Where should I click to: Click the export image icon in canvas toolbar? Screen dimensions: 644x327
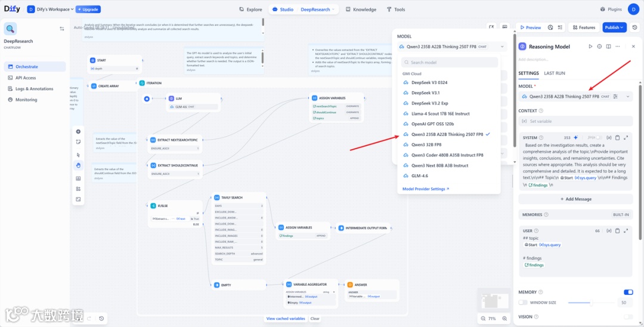78,178
